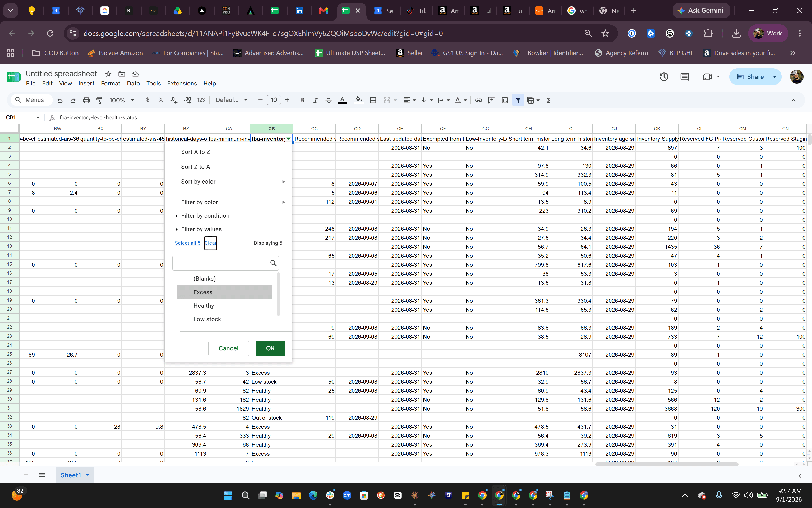Click the Insert link icon
Screen dimensions: 812x508
coord(478,100)
